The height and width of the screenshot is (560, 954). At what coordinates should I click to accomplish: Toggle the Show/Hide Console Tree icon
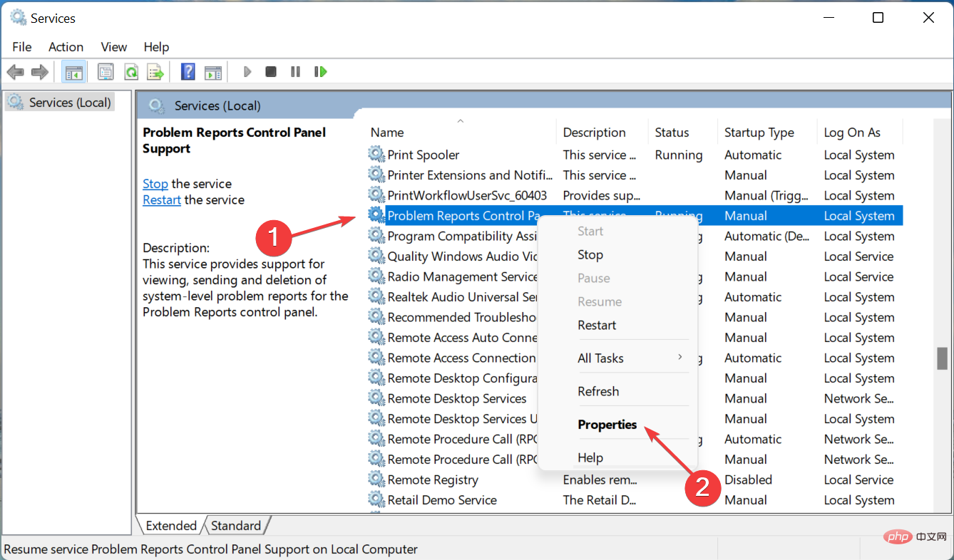73,71
